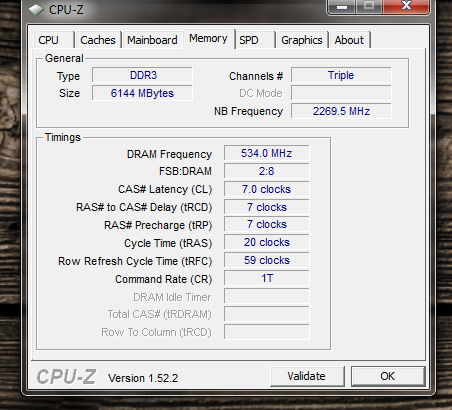Click the NB Frequency value 2269.5 MHz

[341, 111]
